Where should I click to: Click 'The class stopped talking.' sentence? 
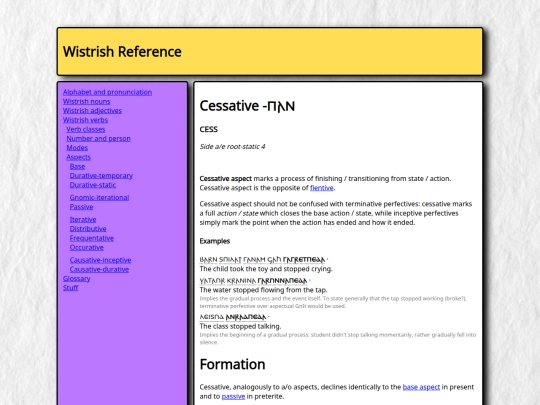coord(240,326)
